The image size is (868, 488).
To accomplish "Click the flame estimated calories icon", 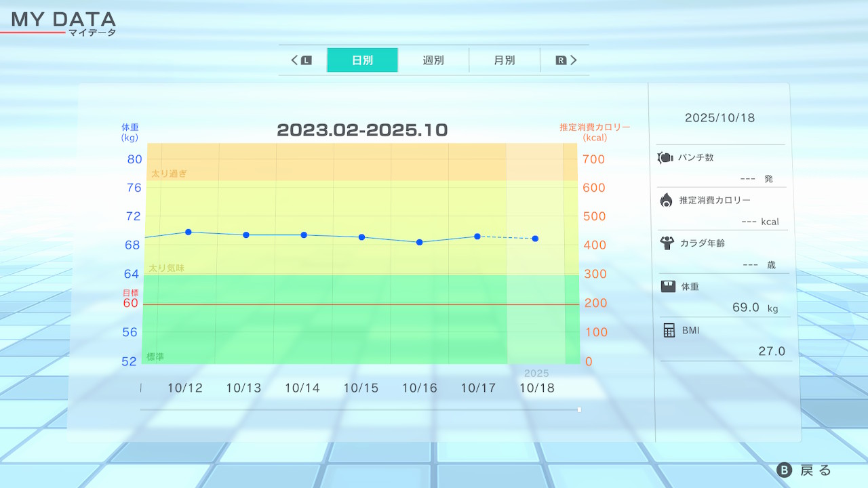I will tap(666, 200).
